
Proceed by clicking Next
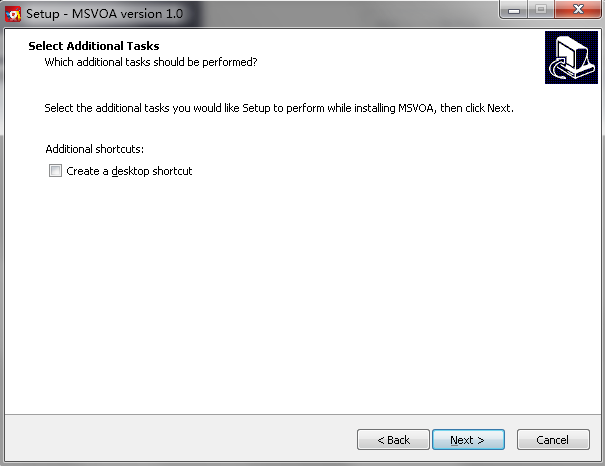click(x=467, y=440)
